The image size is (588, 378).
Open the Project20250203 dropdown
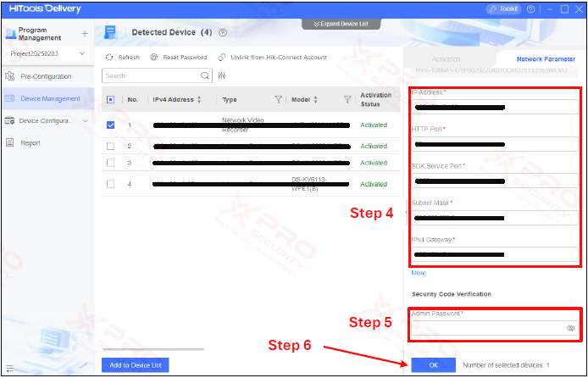(x=47, y=53)
